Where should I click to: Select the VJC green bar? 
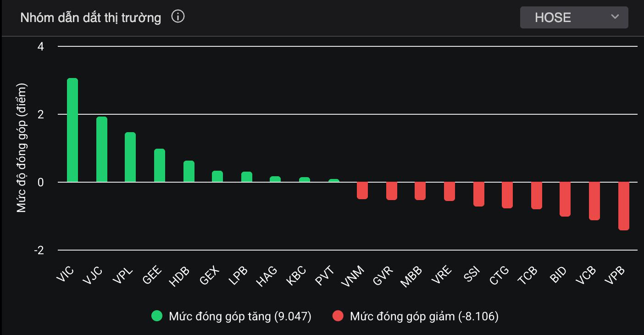pos(102,150)
